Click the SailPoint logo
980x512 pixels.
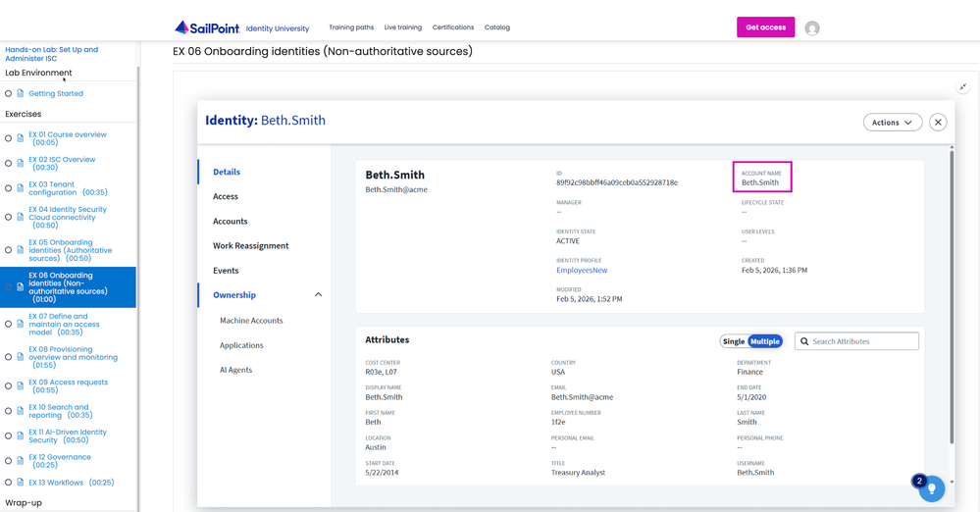207,27
